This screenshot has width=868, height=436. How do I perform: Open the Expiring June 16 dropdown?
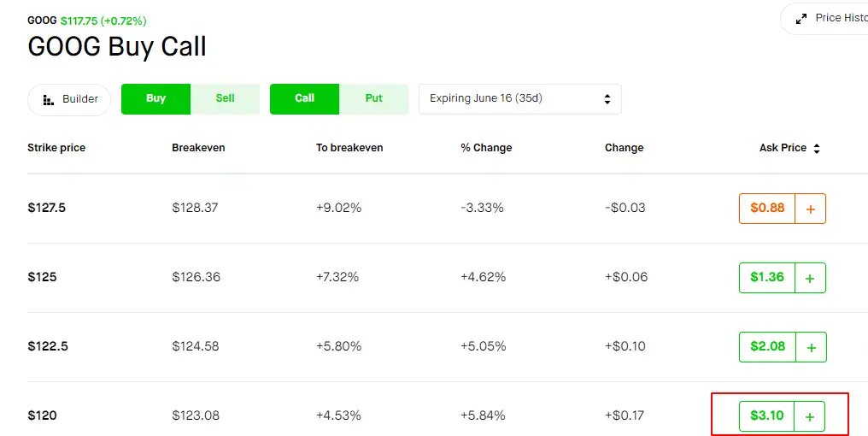click(x=519, y=99)
